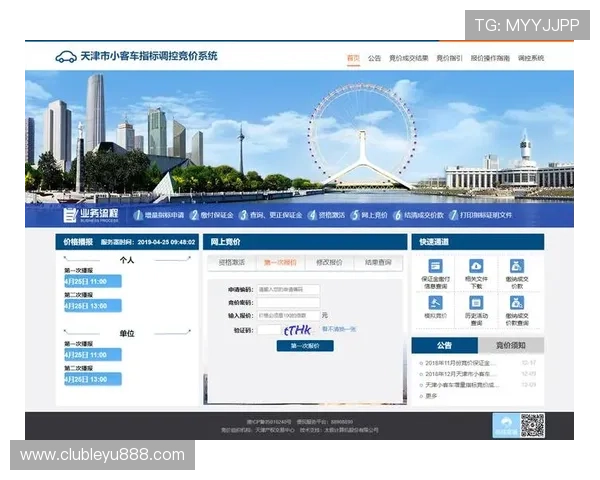
Task: Open 竞价成交结果 in top navigation
Action: coord(408,58)
